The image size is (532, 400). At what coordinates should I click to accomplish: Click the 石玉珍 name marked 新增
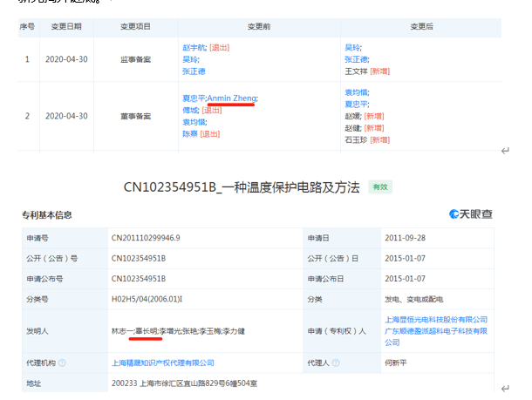click(x=356, y=139)
